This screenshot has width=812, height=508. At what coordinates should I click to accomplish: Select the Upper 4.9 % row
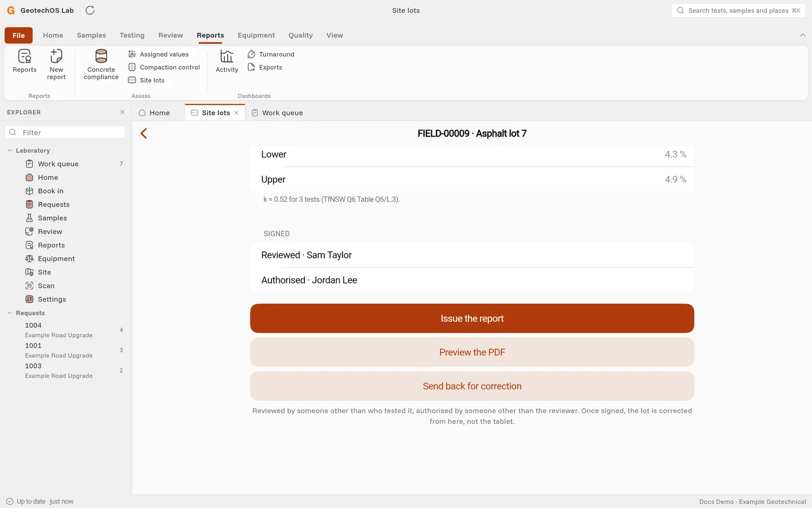[x=472, y=179]
